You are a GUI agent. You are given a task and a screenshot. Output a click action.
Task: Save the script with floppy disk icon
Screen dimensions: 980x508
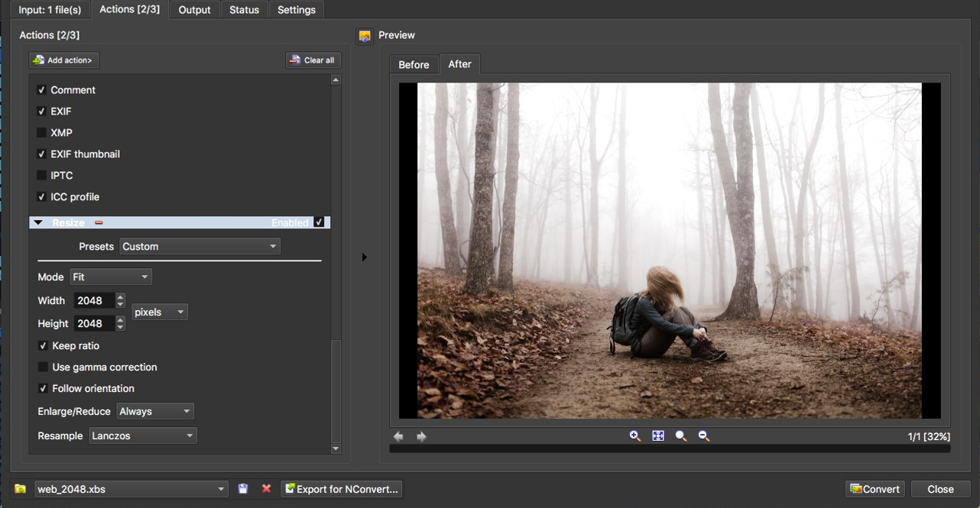(x=243, y=489)
